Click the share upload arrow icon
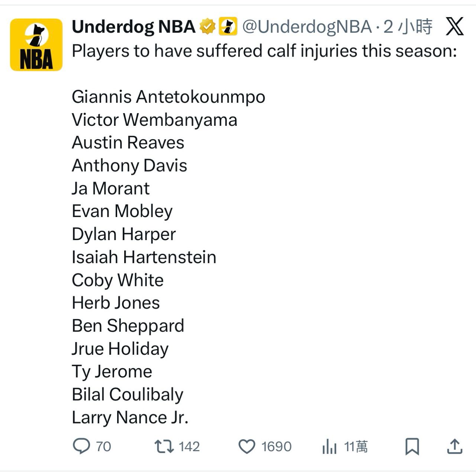Viewport: 476px width, 472px height. click(x=454, y=446)
